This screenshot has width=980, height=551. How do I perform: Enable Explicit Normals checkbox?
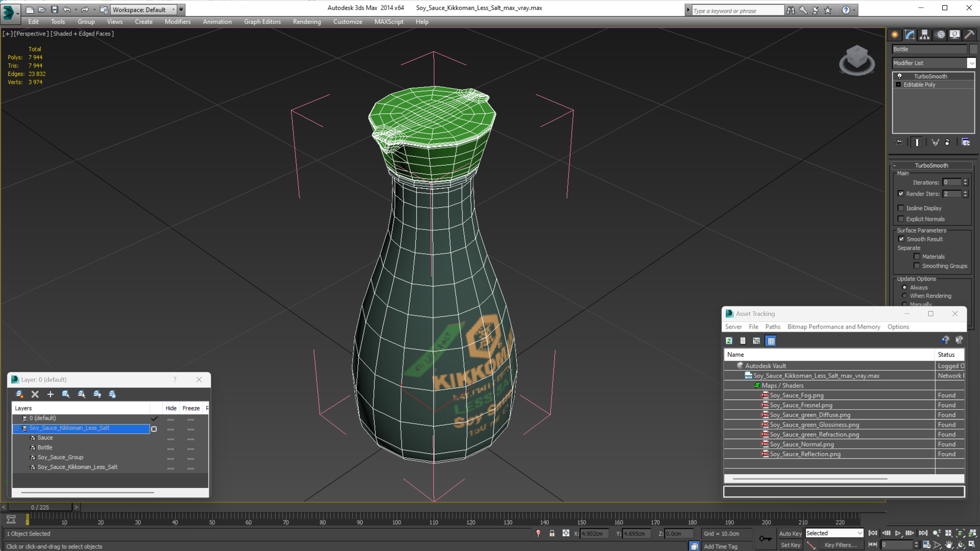coord(901,219)
